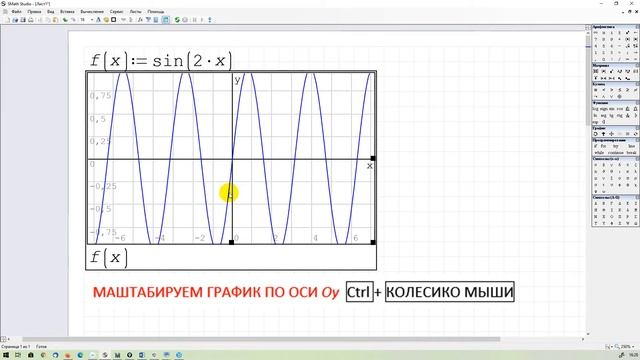Click the text color 'A' toolbar icon

click(98, 20)
